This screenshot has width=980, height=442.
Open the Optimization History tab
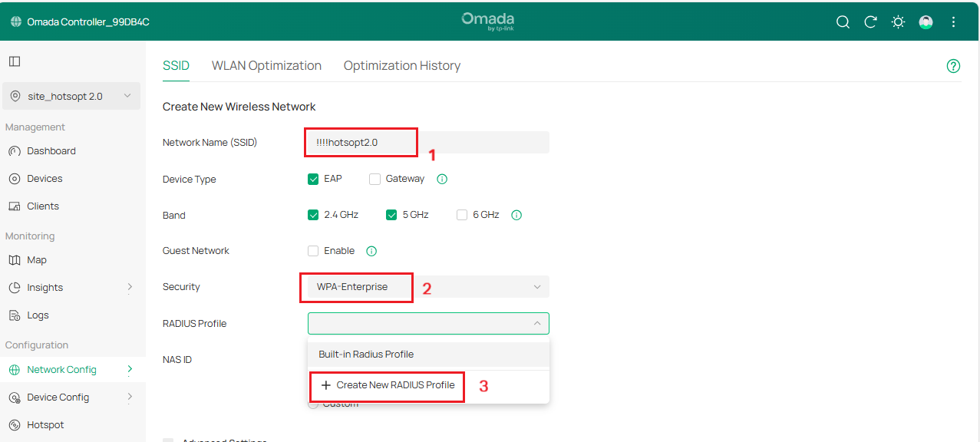click(x=401, y=65)
